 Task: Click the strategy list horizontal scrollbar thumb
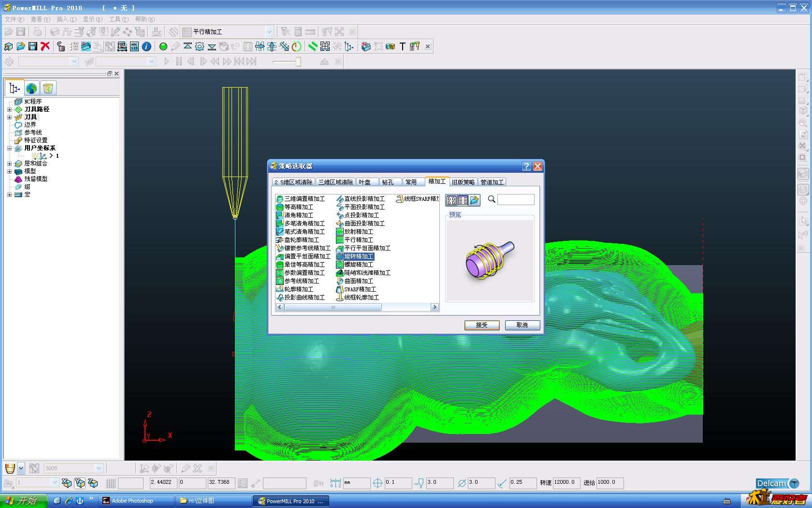pyautogui.click(x=333, y=307)
